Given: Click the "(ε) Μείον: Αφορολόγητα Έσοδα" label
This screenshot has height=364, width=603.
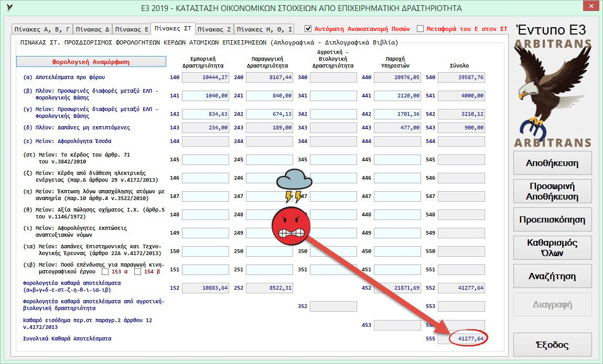Looking at the screenshot, I should [67, 141].
